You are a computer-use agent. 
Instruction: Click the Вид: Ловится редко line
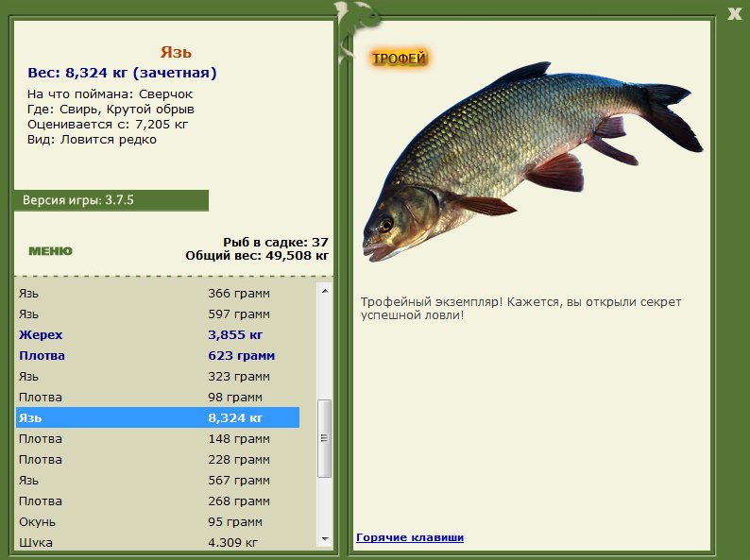92,140
